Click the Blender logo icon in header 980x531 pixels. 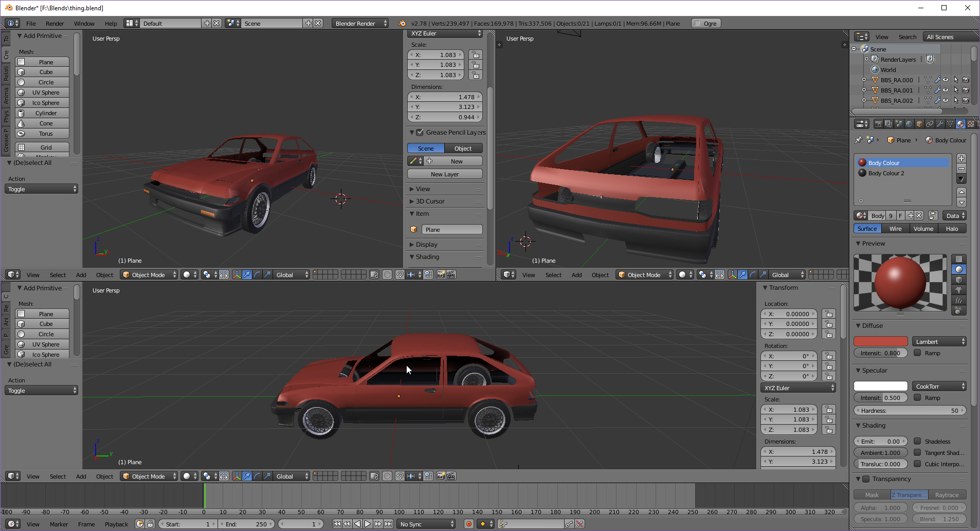[x=402, y=24]
